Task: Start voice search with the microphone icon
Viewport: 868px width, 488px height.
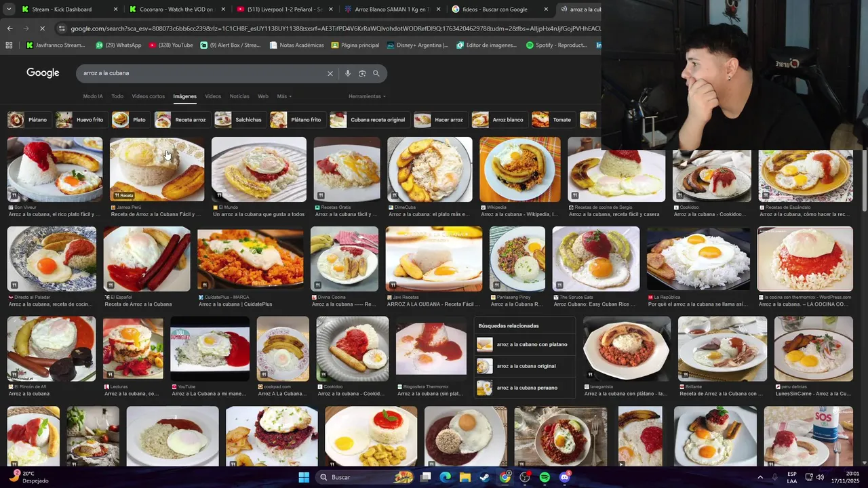Action: 348,73
